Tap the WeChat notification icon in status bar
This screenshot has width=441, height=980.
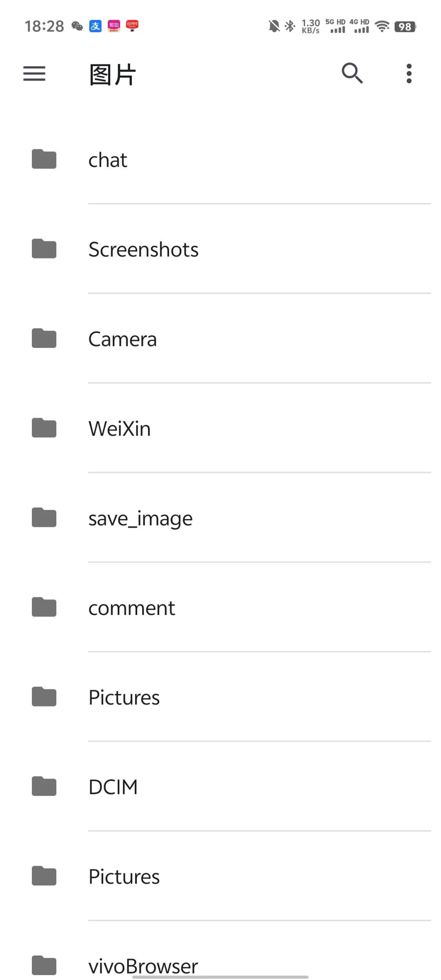pyautogui.click(x=77, y=27)
